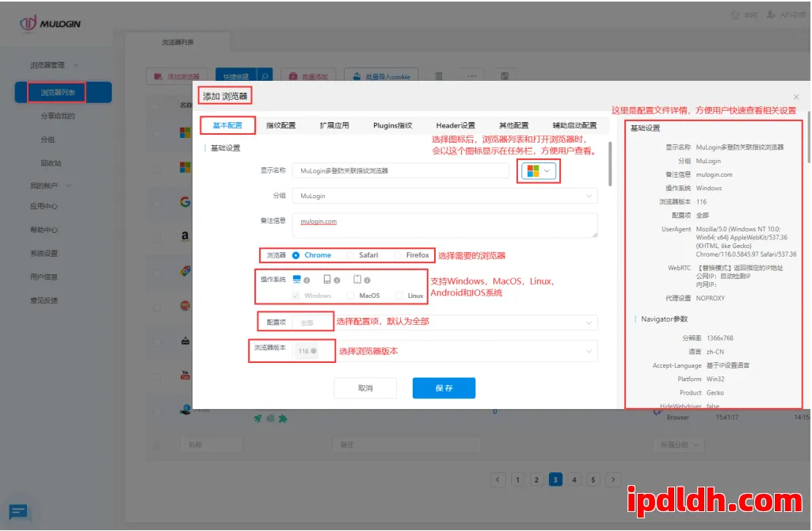Click the profile details panel scrollbar
The image size is (812, 531).
click(808, 137)
